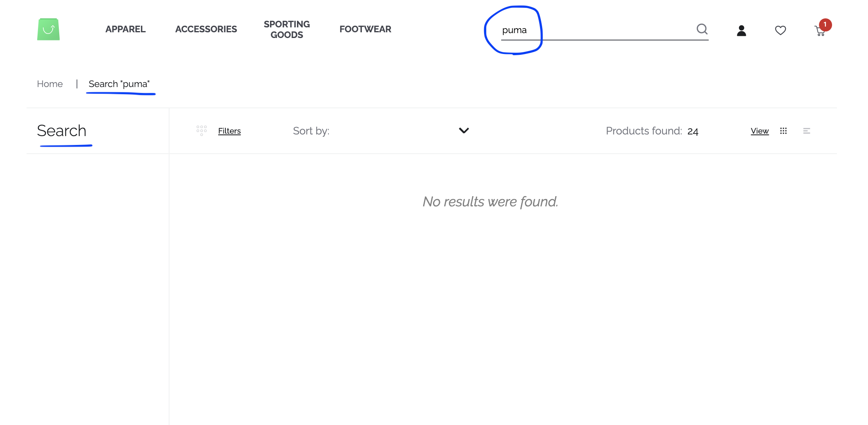The image size is (868, 425).
Task: Switch to grid view icon
Action: click(x=783, y=131)
